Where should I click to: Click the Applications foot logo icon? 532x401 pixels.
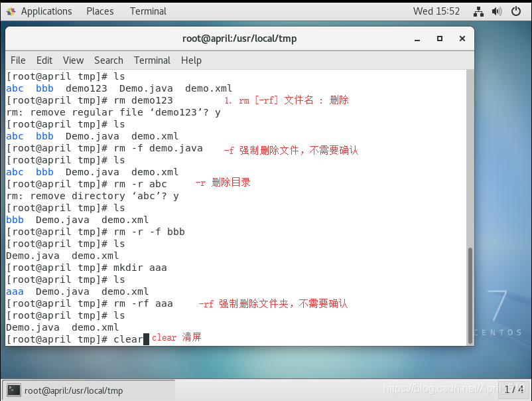point(11,11)
